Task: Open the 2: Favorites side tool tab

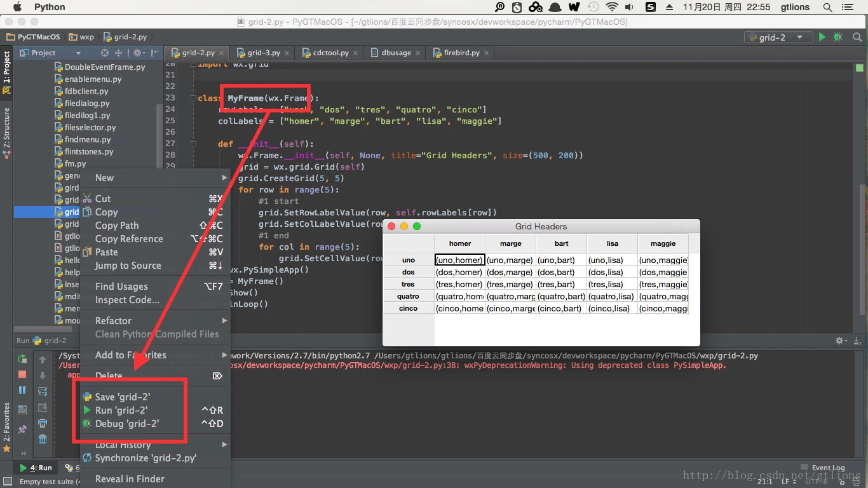Action: pos(6,427)
